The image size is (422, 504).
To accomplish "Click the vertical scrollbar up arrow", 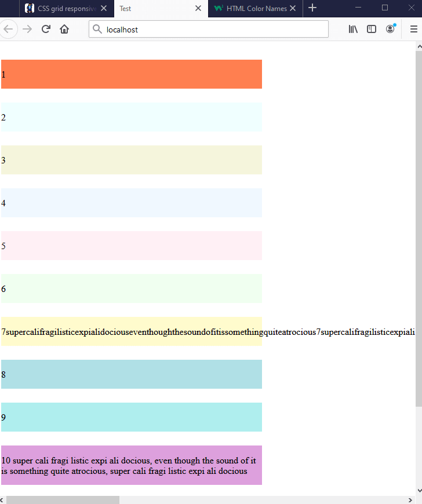I will (x=419, y=46).
